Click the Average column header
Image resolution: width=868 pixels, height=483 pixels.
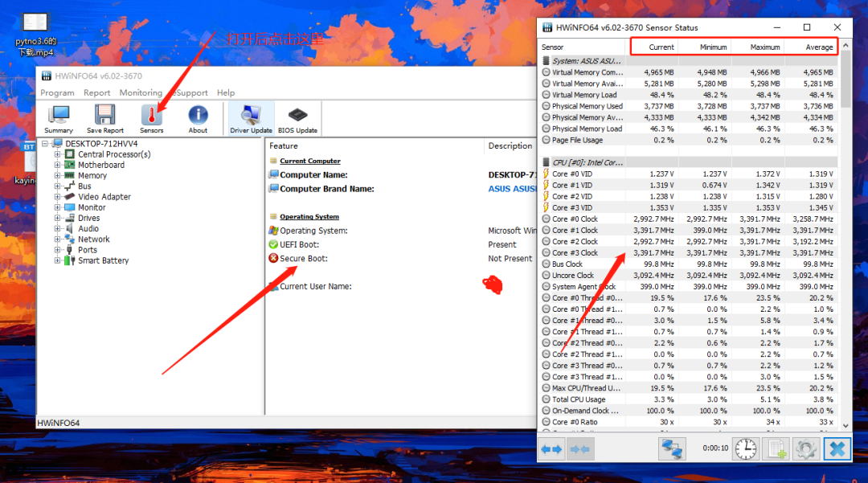(x=810, y=47)
